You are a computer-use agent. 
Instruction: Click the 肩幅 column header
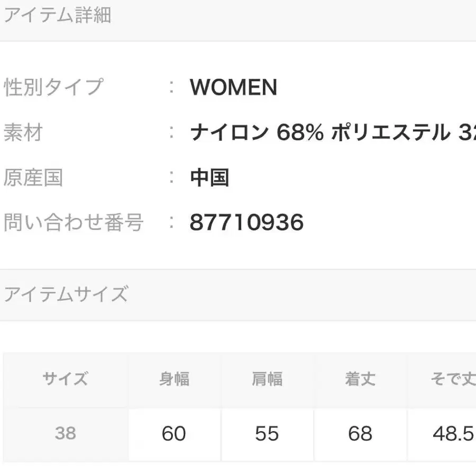(267, 379)
